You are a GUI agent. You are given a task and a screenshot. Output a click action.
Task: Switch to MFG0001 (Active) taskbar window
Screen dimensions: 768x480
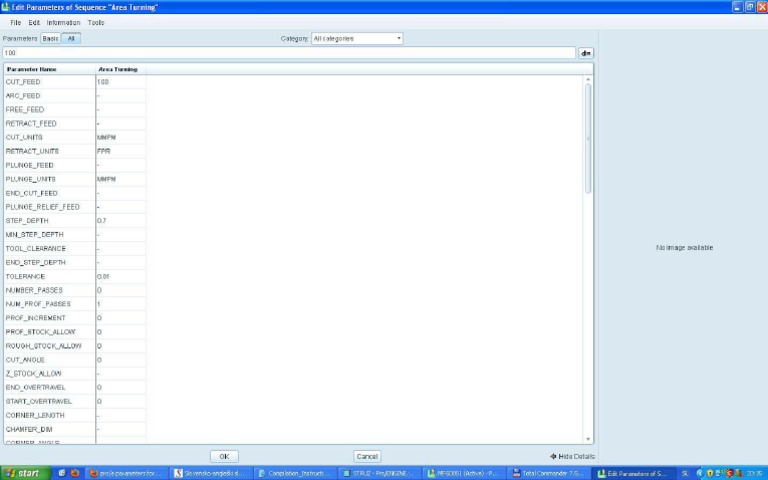[x=464, y=473]
